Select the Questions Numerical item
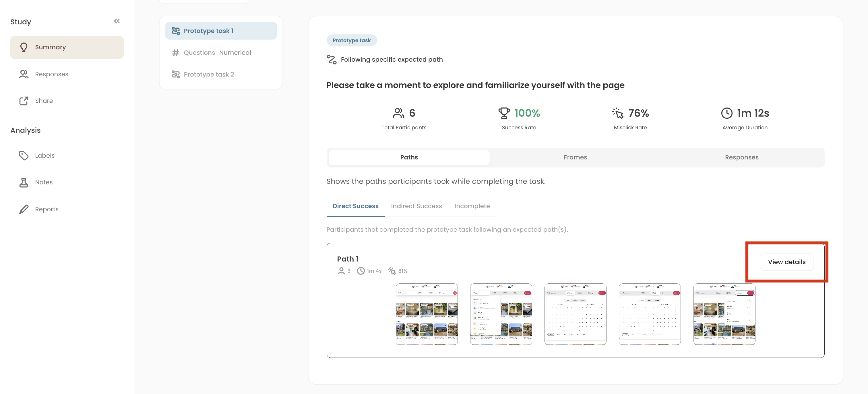868x394 pixels. point(221,52)
